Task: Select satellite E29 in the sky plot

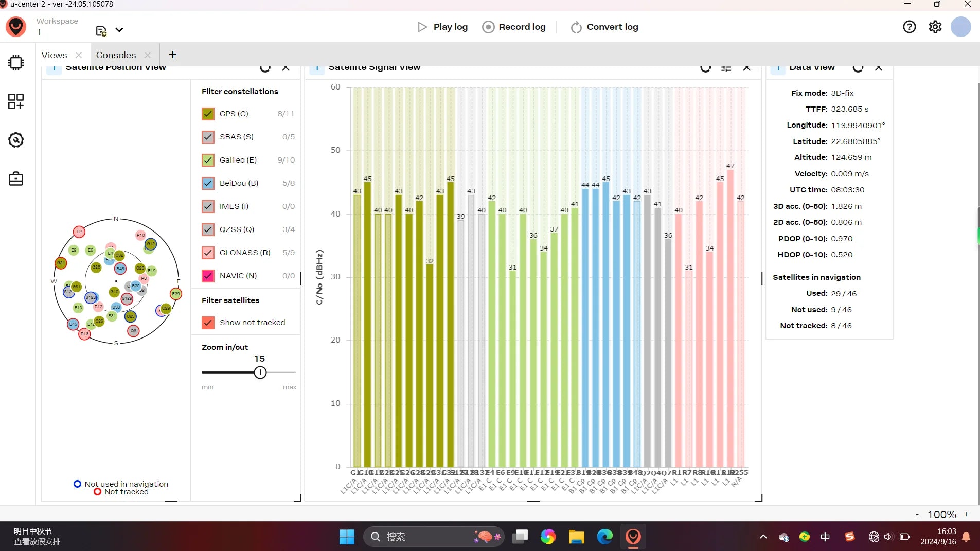Action: tap(176, 294)
